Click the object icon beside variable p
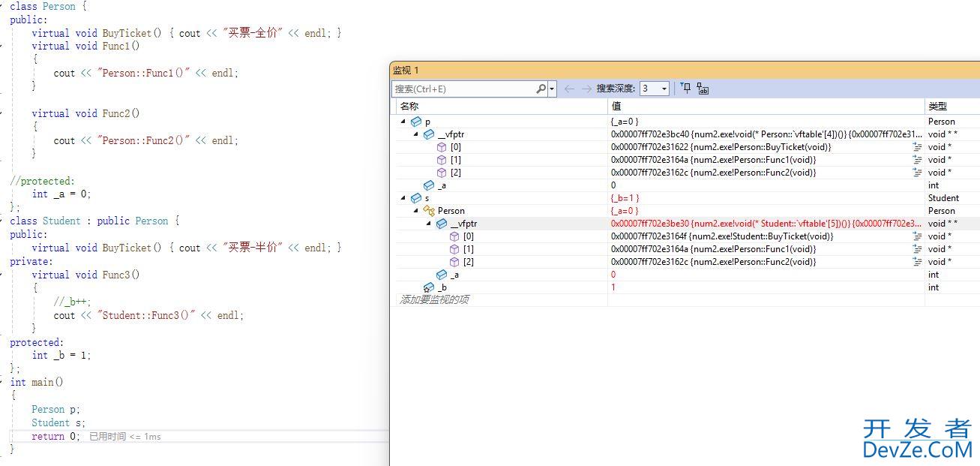 pyautogui.click(x=416, y=122)
